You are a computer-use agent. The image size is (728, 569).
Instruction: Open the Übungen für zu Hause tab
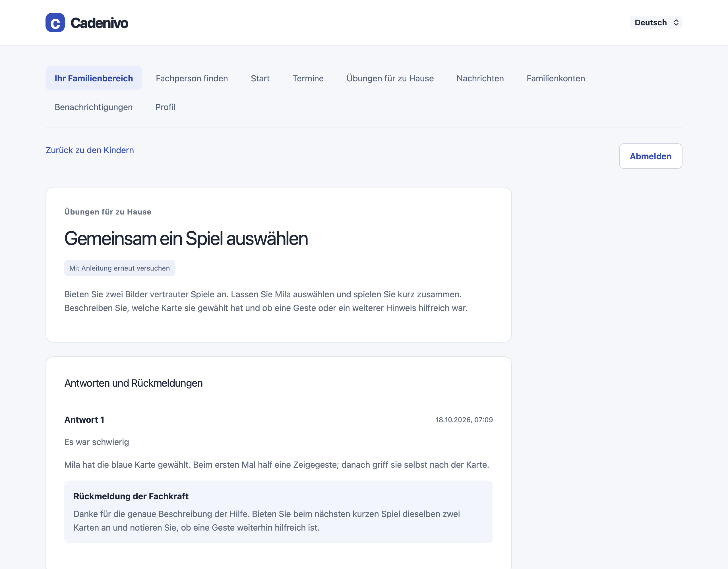[x=390, y=78]
